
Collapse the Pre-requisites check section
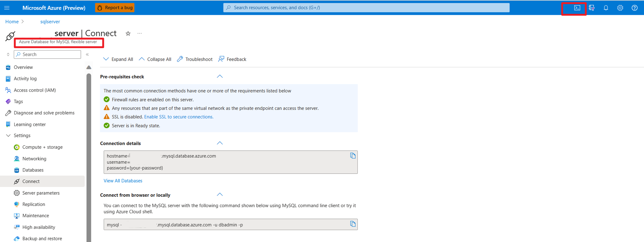click(x=220, y=76)
